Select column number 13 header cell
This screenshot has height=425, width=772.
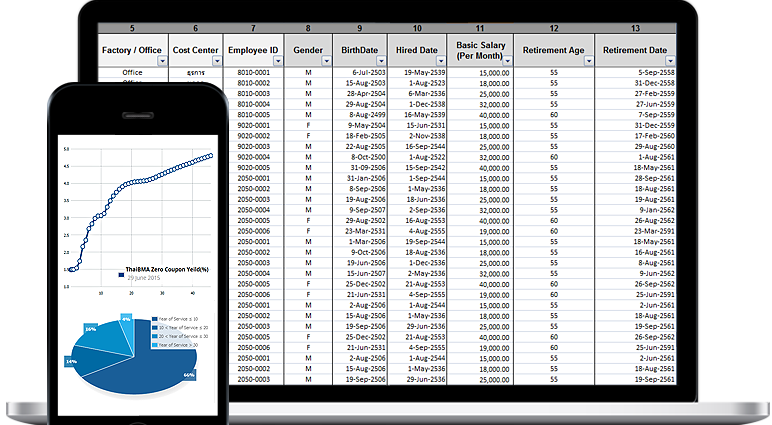coord(635,28)
